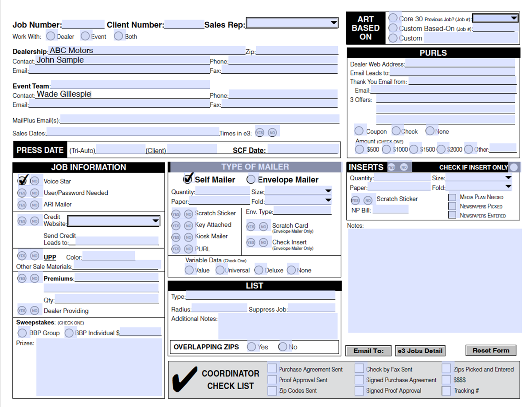Select Custom Based-On art option
Image resolution: width=532 pixels, height=407 pixels.
click(x=393, y=28)
